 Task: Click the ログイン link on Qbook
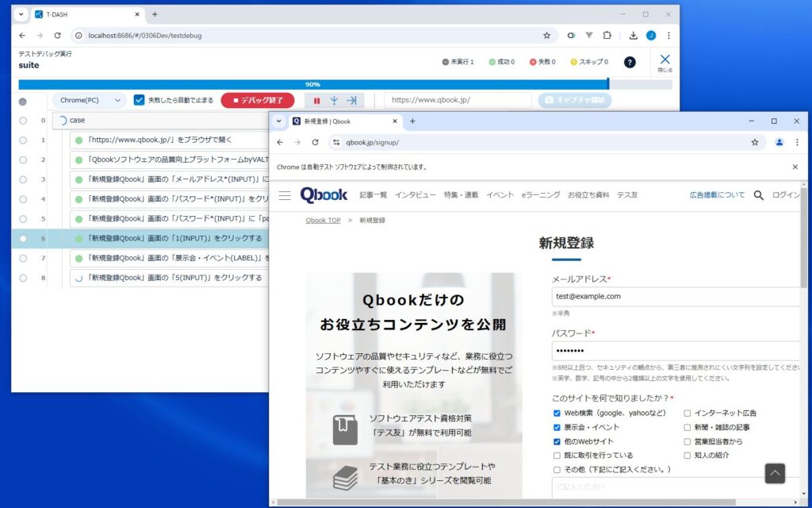click(x=786, y=195)
